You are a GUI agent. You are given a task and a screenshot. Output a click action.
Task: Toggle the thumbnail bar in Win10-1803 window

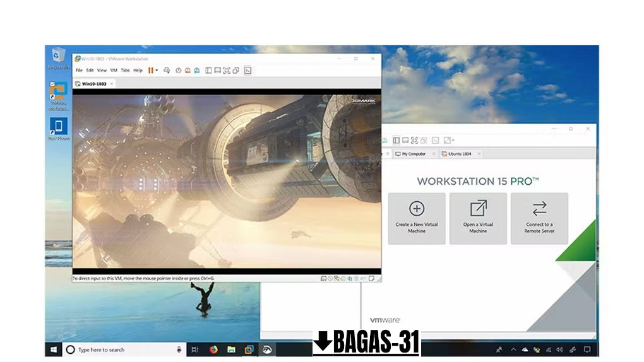tap(218, 70)
